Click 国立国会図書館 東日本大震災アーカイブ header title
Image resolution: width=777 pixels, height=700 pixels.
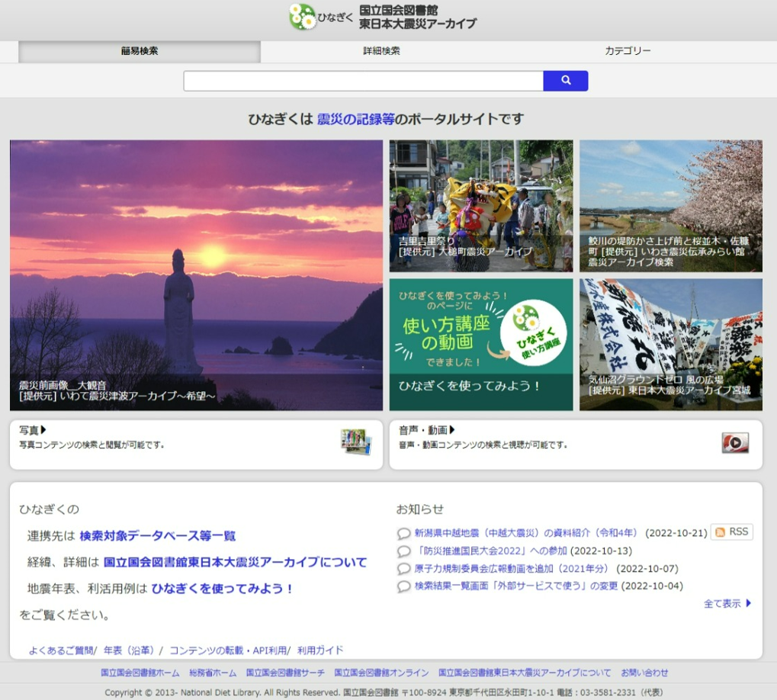pyautogui.click(x=417, y=17)
